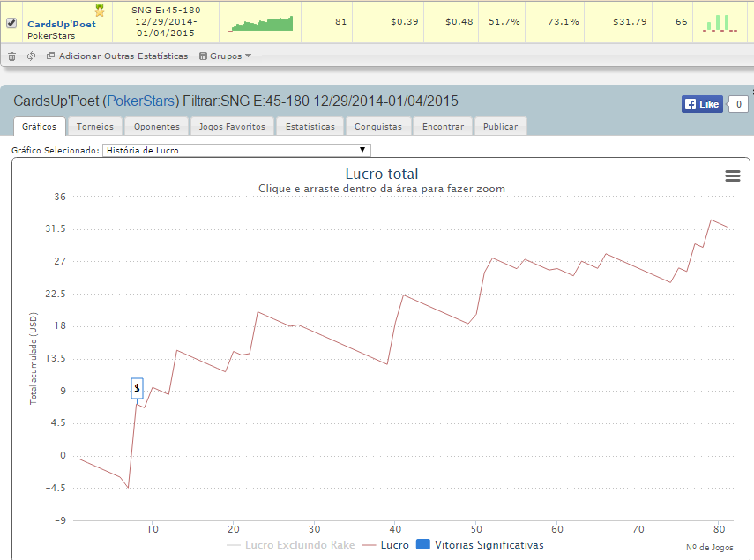Go to the Encontrar tab
754x560 pixels.
(x=444, y=126)
